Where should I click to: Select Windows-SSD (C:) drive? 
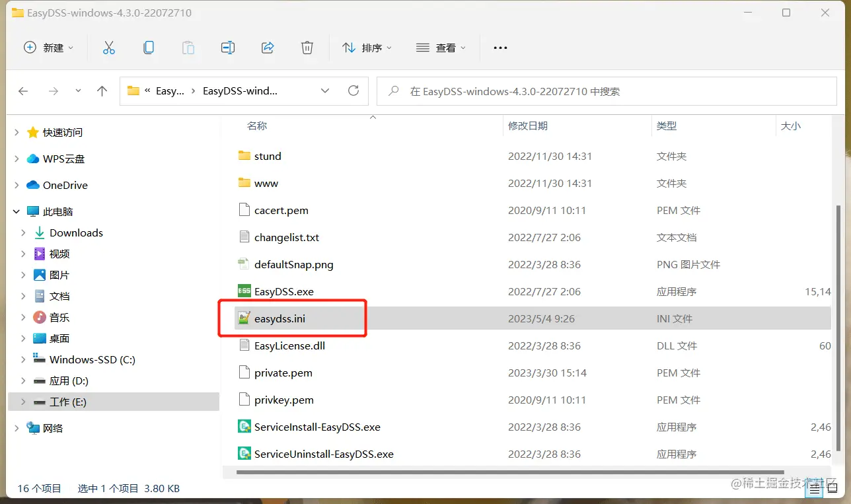click(92, 359)
